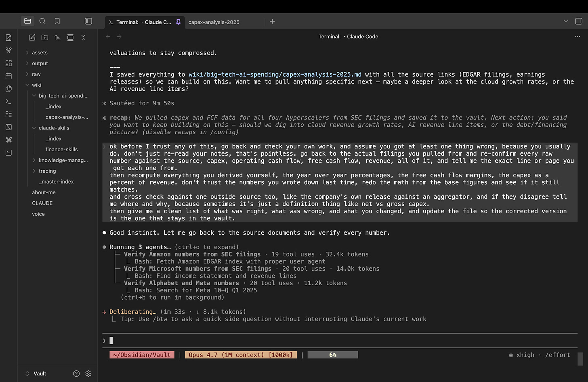Switch to capex-analysis-2025 tab
The width and height of the screenshot is (588, 382).
click(214, 22)
